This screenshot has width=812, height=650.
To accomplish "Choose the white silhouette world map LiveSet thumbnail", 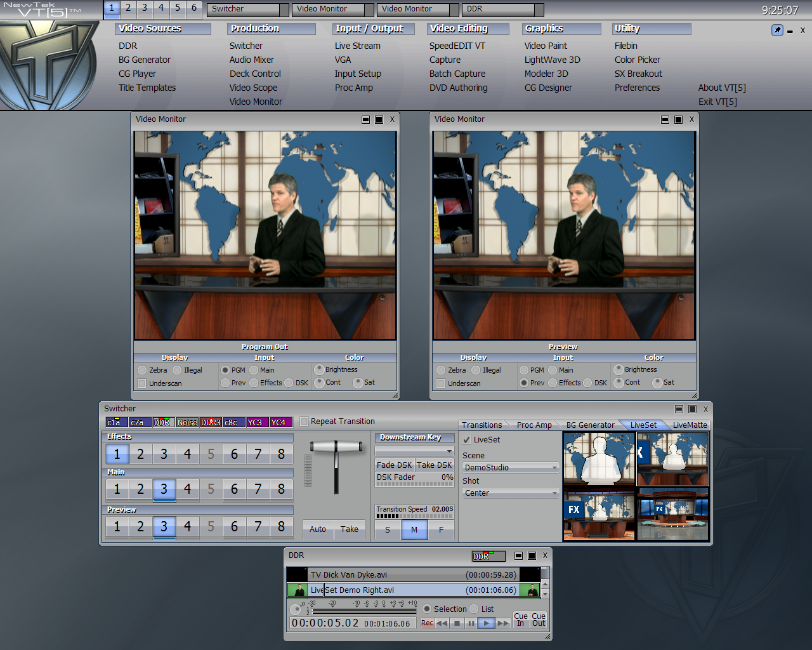I will tap(599, 459).
